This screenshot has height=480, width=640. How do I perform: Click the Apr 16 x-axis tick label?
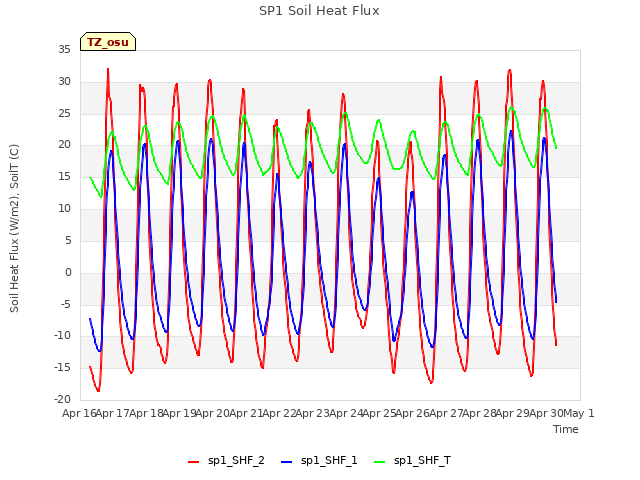pyautogui.click(x=79, y=413)
